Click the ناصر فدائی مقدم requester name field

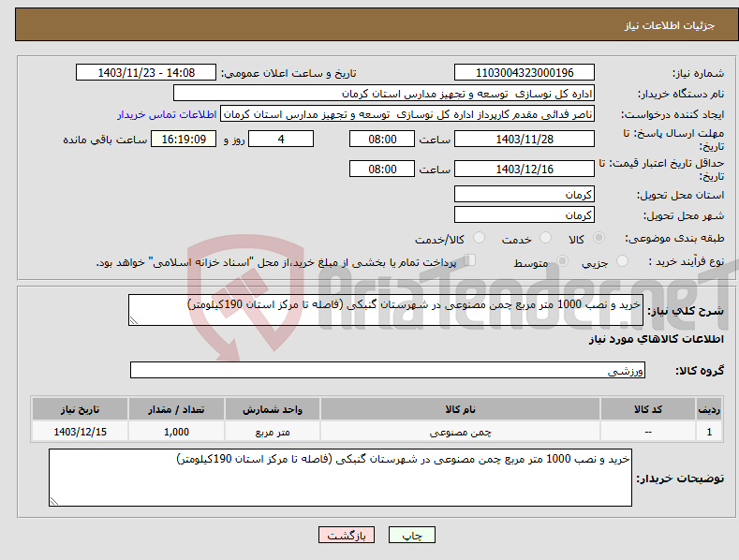pyautogui.click(x=407, y=114)
